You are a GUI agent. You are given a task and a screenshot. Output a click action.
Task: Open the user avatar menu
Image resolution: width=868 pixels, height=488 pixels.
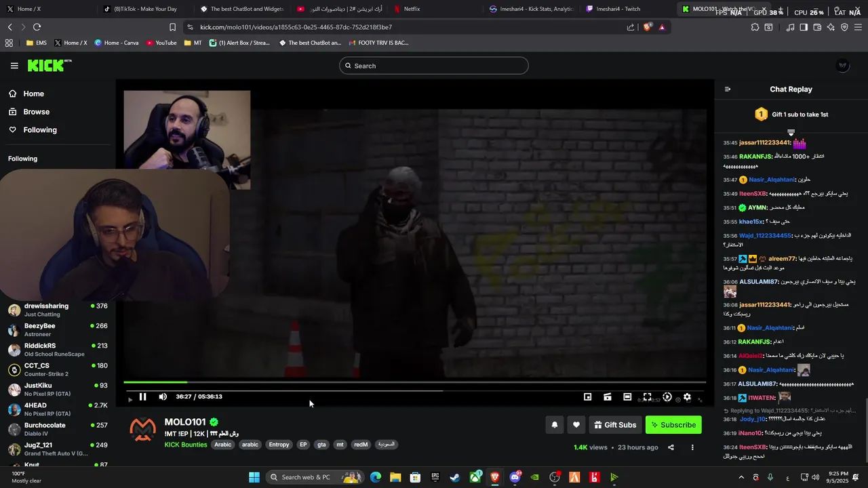[x=843, y=66]
